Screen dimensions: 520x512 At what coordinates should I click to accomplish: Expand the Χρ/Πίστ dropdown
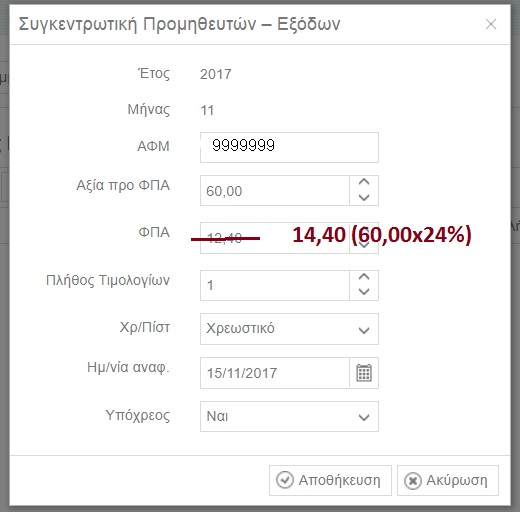[364, 330]
